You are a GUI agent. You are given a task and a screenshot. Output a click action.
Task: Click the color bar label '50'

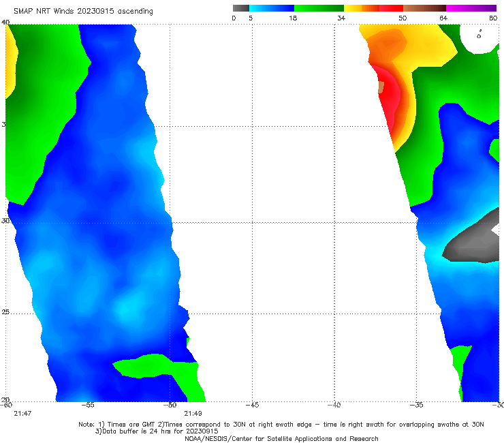[403, 18]
